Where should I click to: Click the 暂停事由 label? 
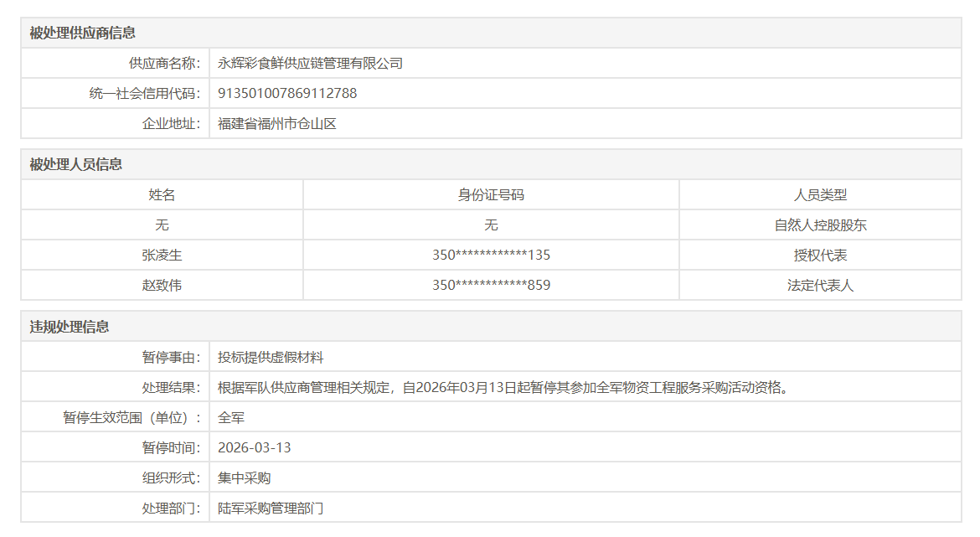[x=171, y=358]
